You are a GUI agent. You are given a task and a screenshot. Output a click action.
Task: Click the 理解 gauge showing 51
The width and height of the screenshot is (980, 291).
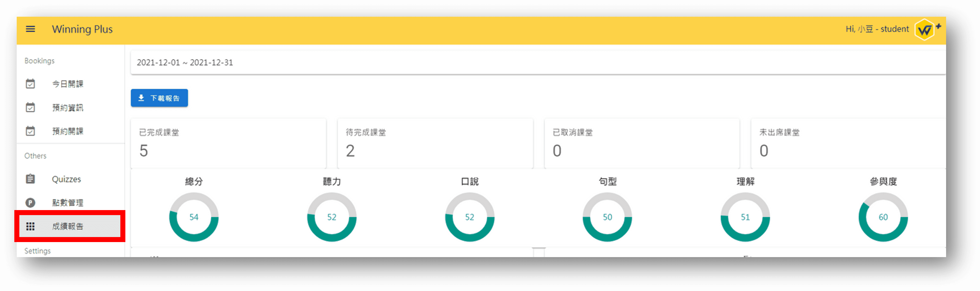coord(745,217)
